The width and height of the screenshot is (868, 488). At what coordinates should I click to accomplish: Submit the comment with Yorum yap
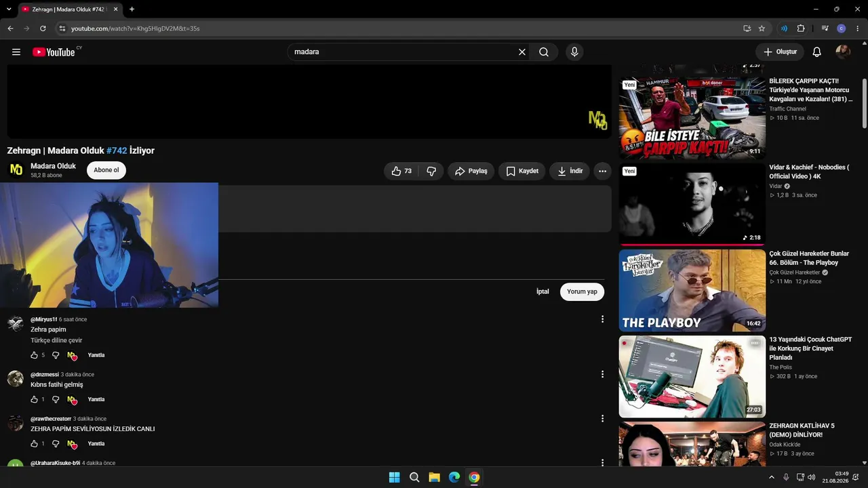coord(582,291)
